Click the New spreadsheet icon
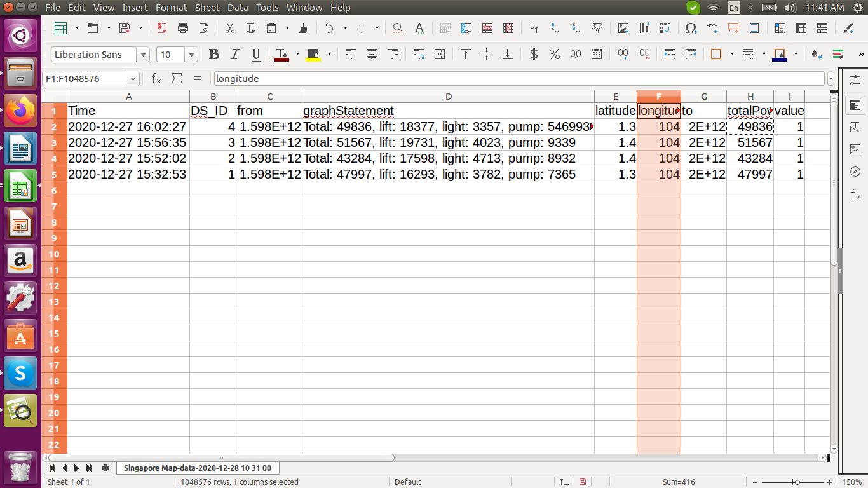This screenshot has width=868, height=488. (x=61, y=28)
